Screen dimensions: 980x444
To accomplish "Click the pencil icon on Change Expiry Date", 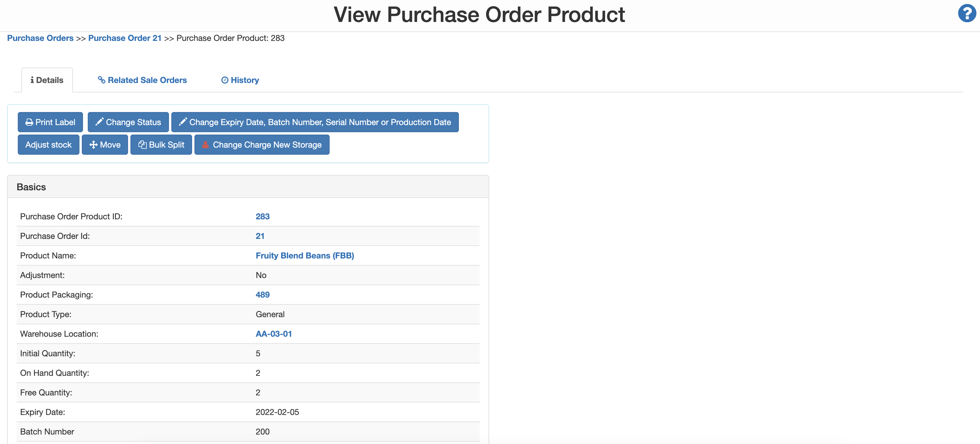I will [x=183, y=122].
